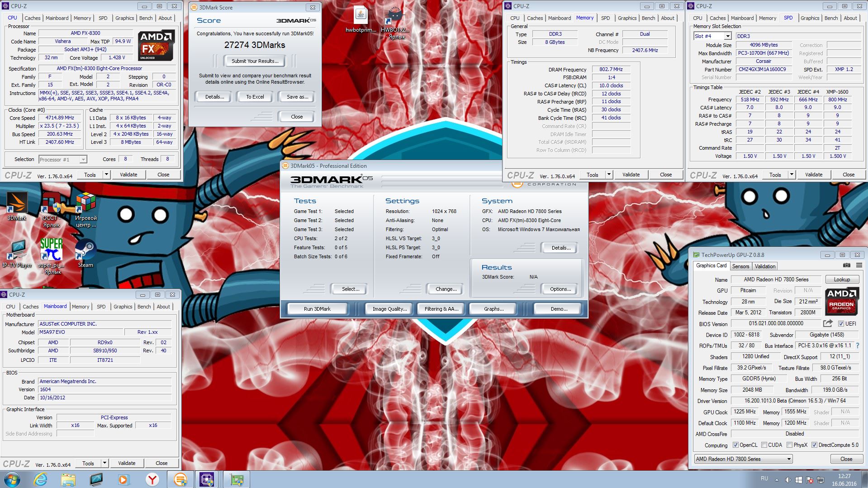Click the Bus Interface question mark in GPU-Z
The height and width of the screenshot is (488, 868).
tap(858, 346)
